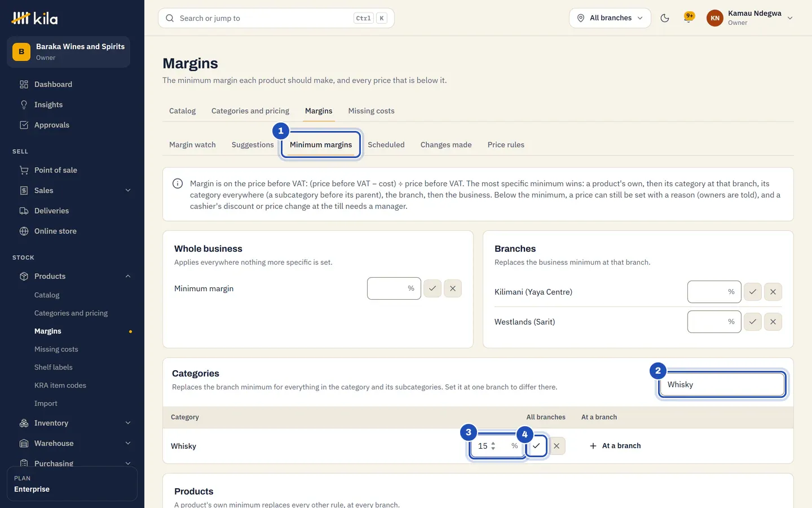Toggle dark mode moon icon
The height and width of the screenshot is (508, 812).
[665, 18]
